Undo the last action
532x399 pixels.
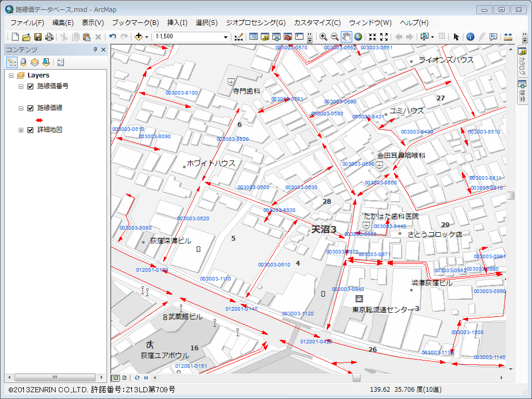point(113,37)
